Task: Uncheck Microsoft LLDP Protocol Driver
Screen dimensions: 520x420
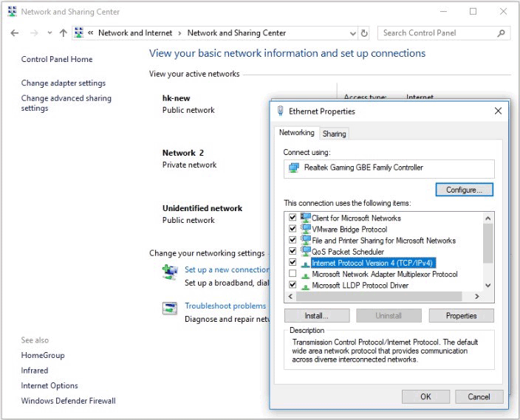Action: click(292, 284)
